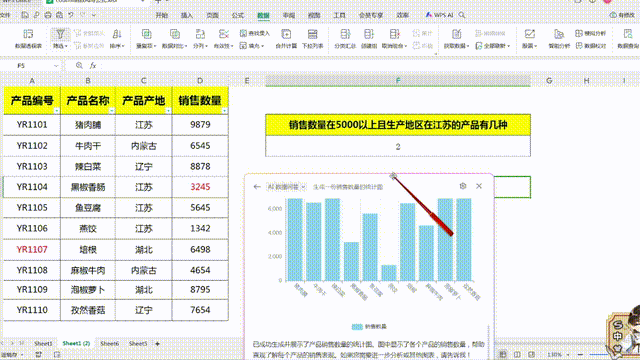Click the Filter funnel icon
The width and height of the screenshot is (640, 360).
pyautogui.click(x=60, y=34)
